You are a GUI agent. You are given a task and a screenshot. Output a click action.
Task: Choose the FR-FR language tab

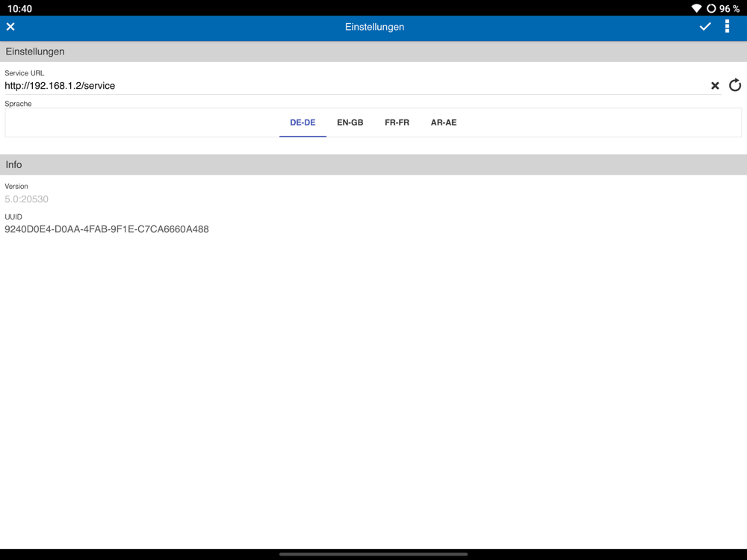click(x=397, y=122)
